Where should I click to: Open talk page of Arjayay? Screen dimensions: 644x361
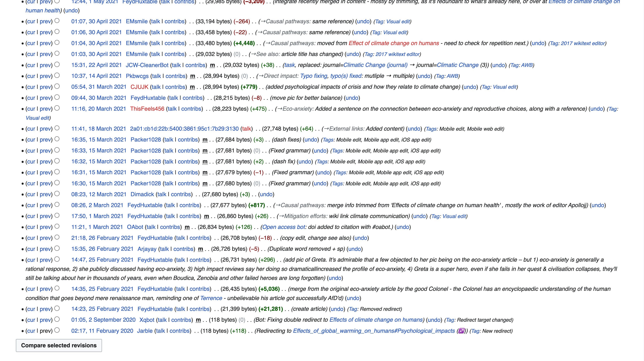click(164, 249)
